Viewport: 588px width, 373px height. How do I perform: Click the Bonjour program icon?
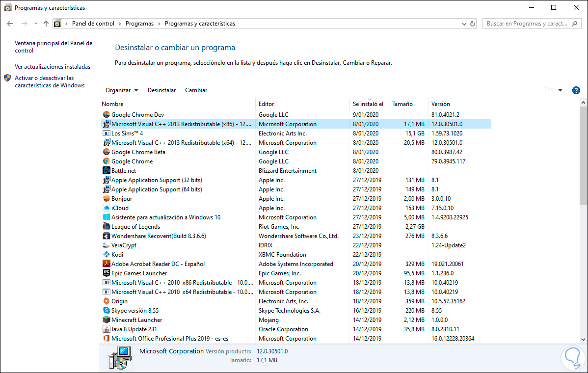[107, 199]
